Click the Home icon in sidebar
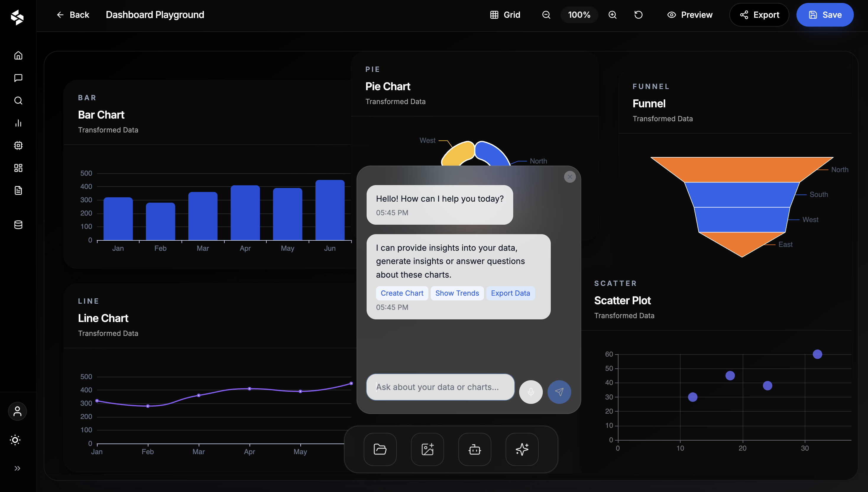Screen dimensions: 868x492 click(18, 55)
